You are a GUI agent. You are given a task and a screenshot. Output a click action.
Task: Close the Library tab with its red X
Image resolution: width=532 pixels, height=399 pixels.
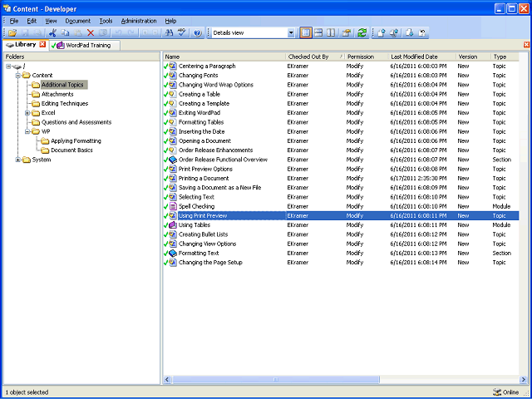42,44
